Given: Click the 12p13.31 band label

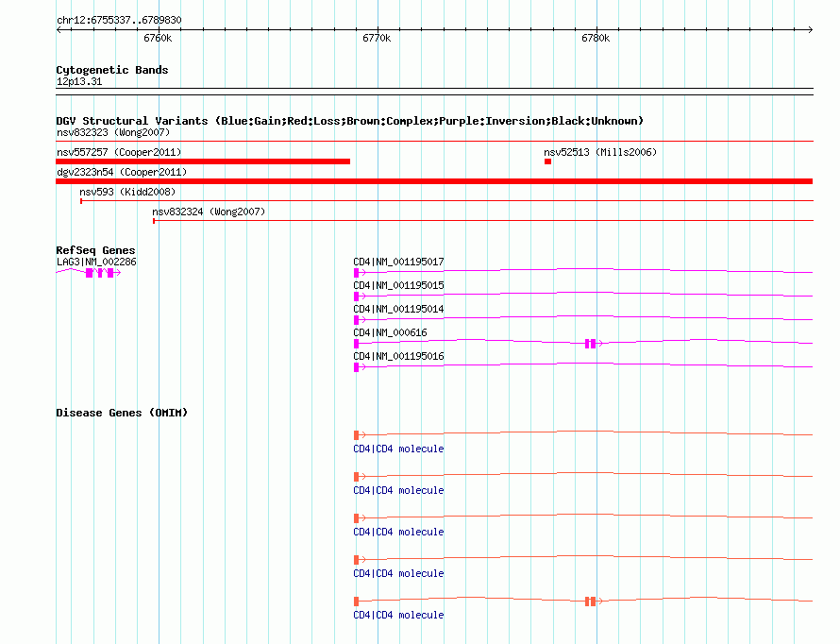Looking at the screenshot, I should click(79, 81).
